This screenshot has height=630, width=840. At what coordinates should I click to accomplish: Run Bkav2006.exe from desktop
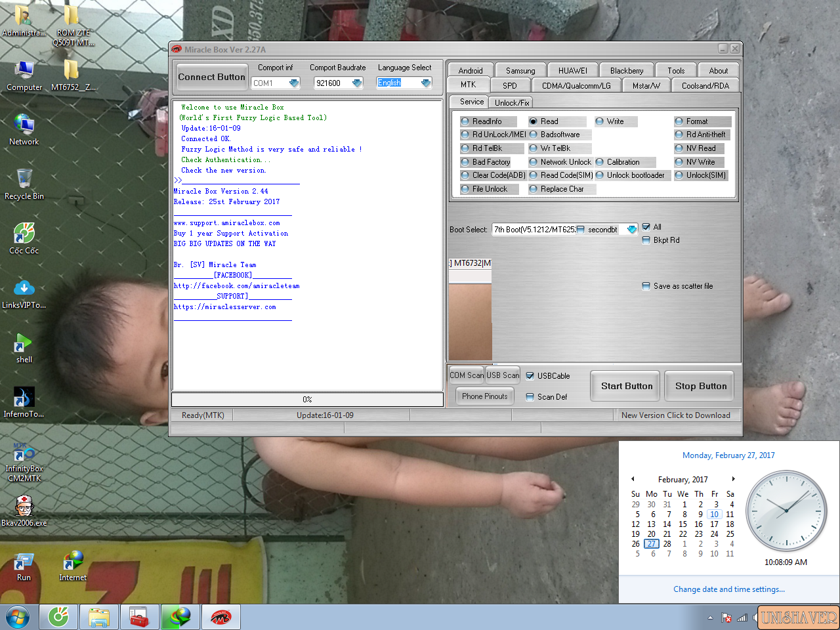(x=24, y=511)
